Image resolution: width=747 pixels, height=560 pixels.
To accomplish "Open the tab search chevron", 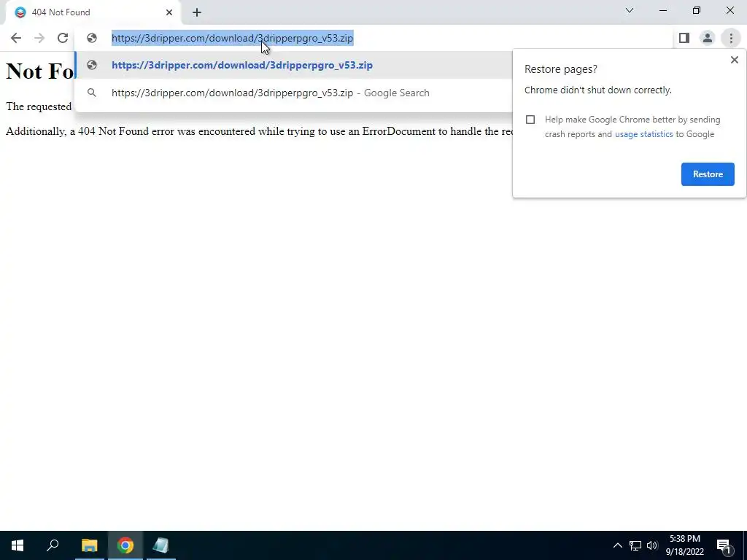I will 630,10.
